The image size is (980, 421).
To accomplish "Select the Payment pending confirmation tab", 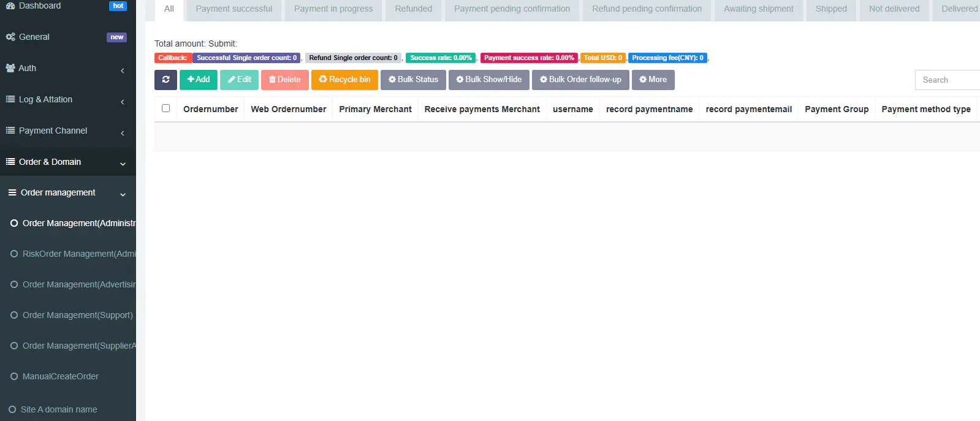I will (512, 9).
